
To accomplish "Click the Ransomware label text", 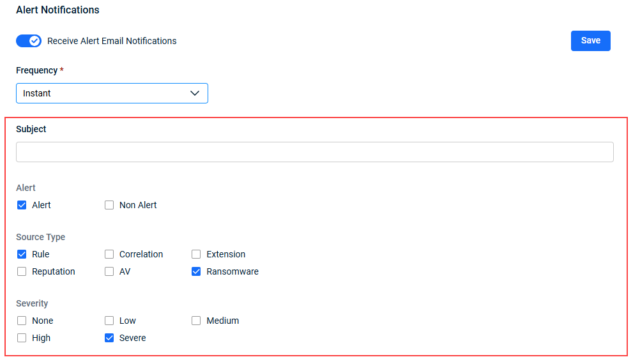I will coord(232,271).
